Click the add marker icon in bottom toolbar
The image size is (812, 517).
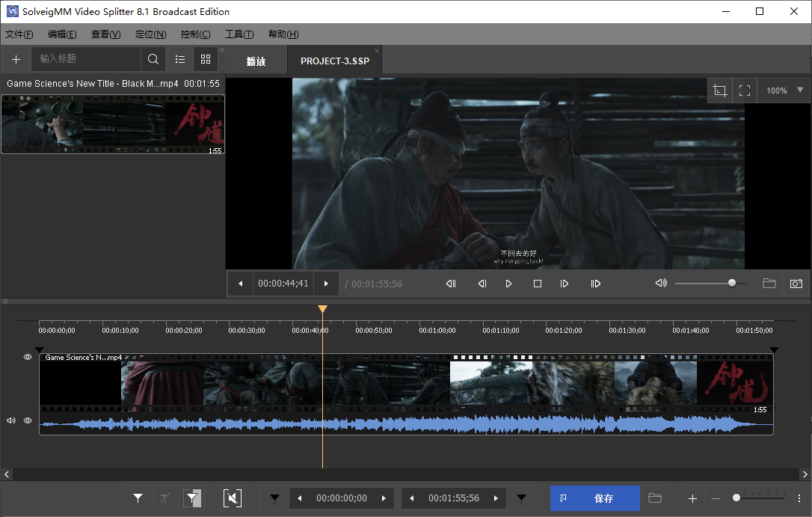coord(138,498)
